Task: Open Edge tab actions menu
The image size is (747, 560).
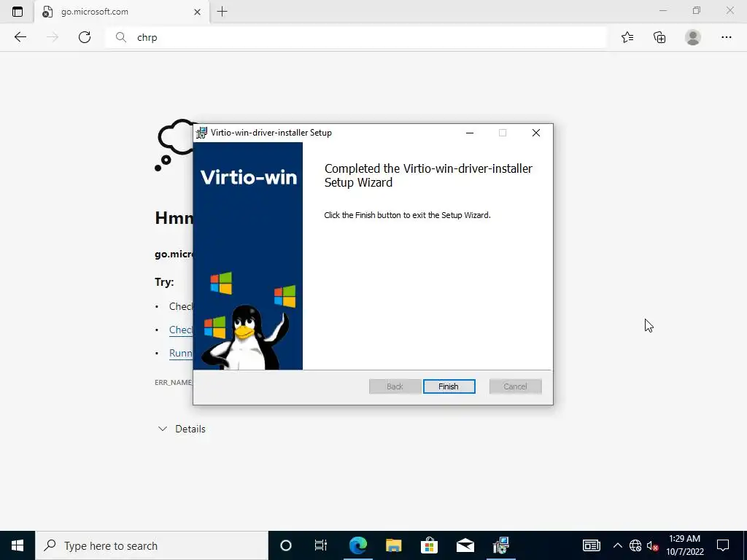Action: tap(18, 12)
